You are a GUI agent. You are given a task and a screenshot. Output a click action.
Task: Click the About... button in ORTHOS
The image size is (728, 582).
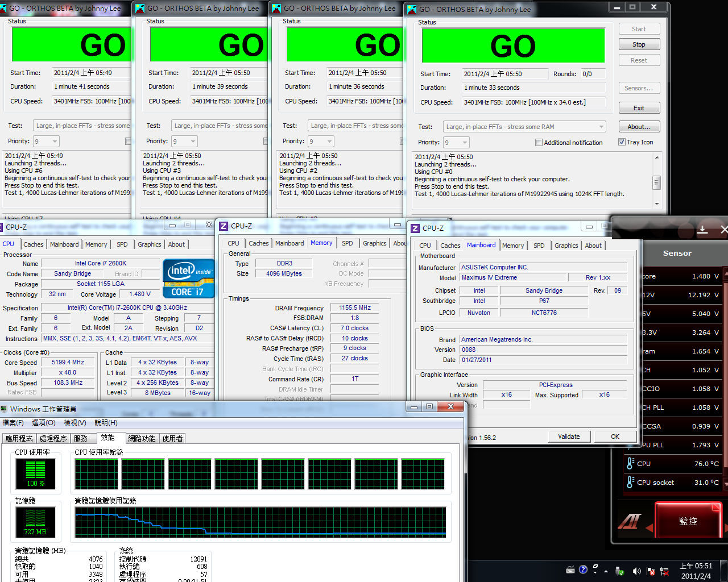639,127
